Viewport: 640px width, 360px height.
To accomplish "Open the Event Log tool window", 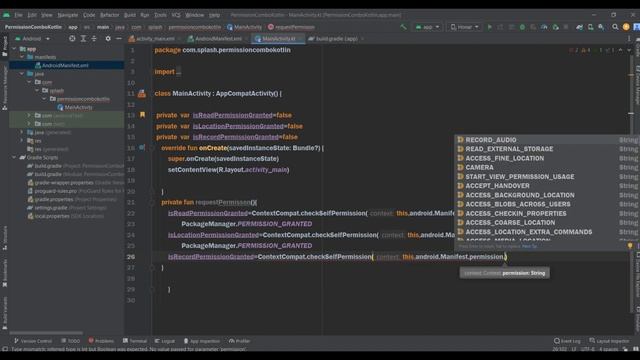I will coord(567,341).
